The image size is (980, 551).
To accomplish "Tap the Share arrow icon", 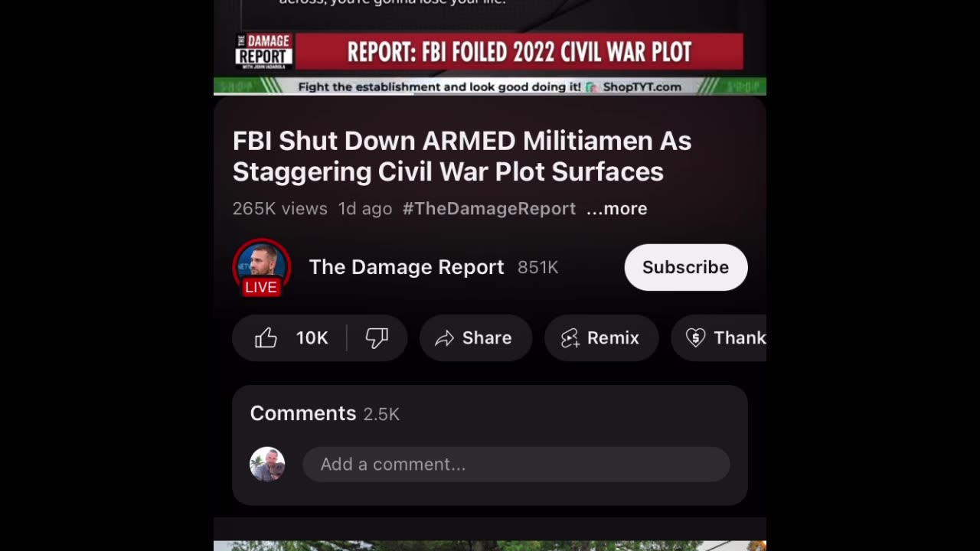I will click(x=445, y=338).
